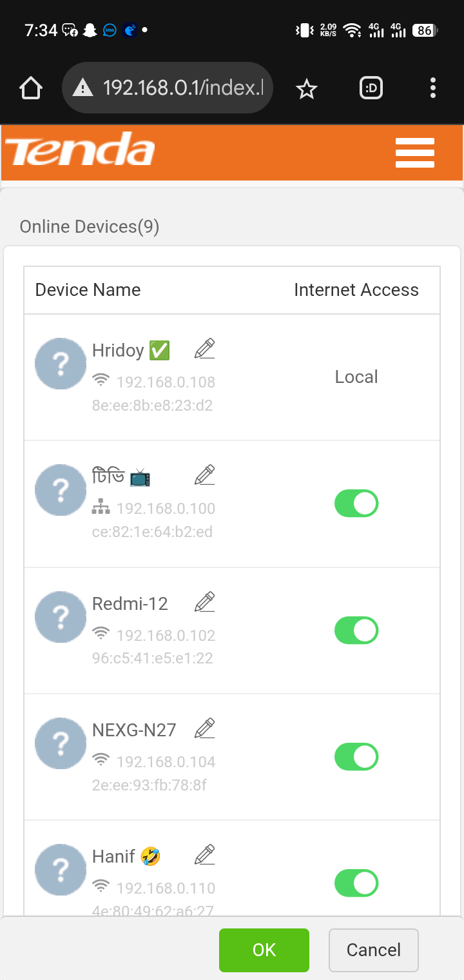This screenshot has width=464, height=980.
Task: Click the edit pencil beside Hanif
Action: [x=205, y=855]
